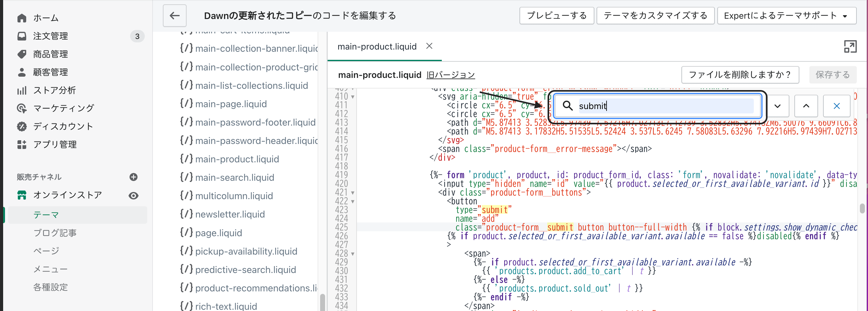Click the main-product.liquid file heading
Screen dimensions: 868x311
click(x=379, y=75)
